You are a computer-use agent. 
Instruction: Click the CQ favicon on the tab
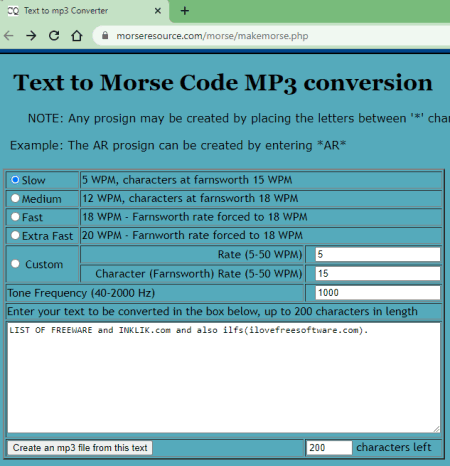[x=13, y=11]
